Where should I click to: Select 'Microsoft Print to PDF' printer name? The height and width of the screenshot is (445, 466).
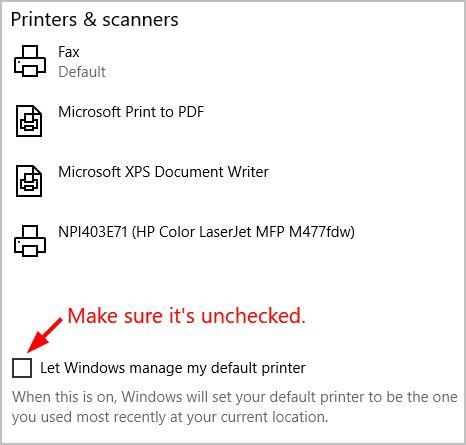point(131,112)
